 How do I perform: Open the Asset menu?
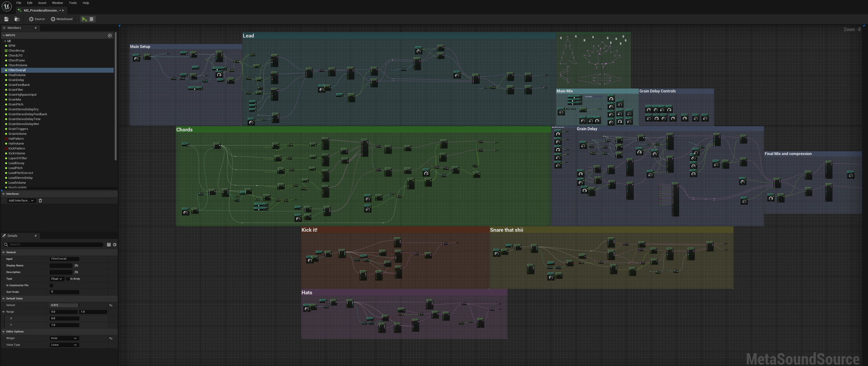(42, 3)
